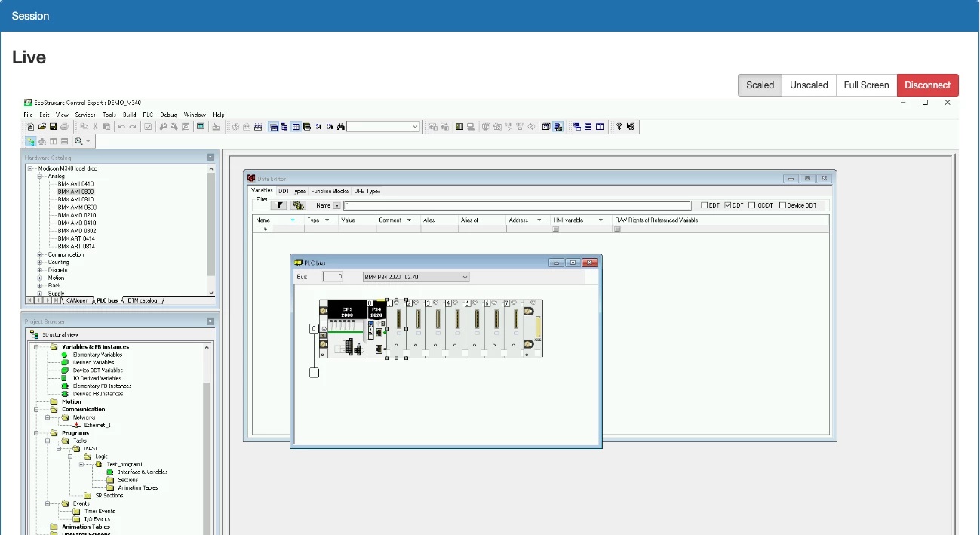Click the Tile vertically toolbar icon
This screenshot has width=980, height=535.
click(600, 127)
